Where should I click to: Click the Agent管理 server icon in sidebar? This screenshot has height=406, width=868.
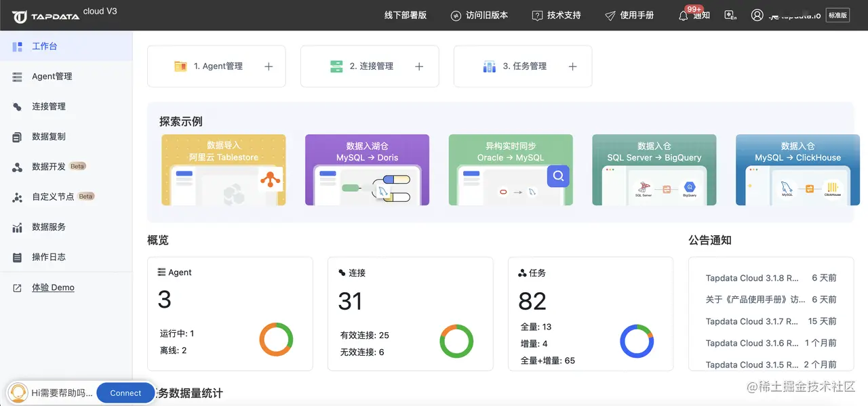pos(18,77)
